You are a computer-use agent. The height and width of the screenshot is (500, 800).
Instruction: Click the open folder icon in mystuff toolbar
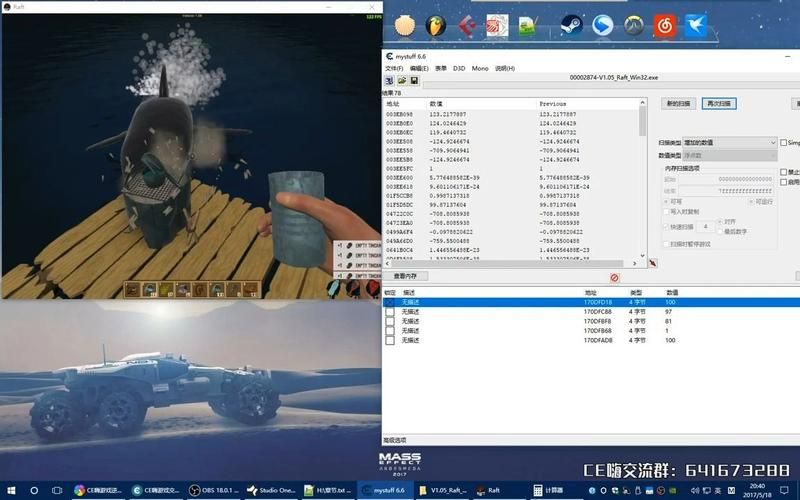(x=402, y=81)
